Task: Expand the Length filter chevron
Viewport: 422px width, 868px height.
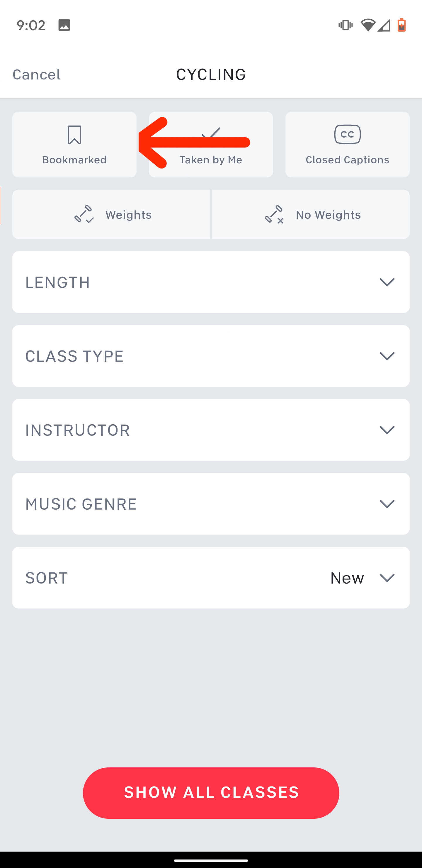Action: point(387,282)
